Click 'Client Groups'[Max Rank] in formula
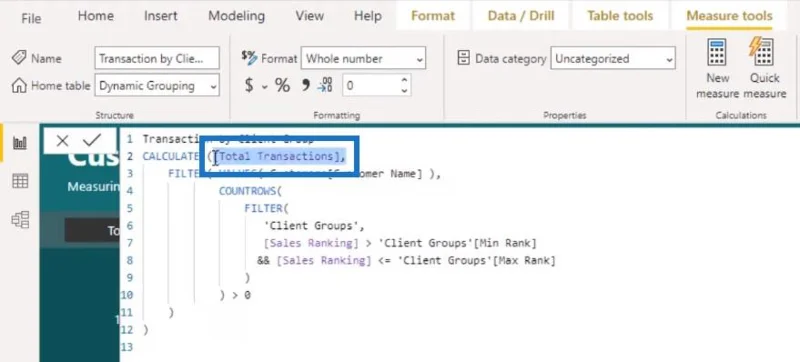The image size is (800, 362). point(476,261)
